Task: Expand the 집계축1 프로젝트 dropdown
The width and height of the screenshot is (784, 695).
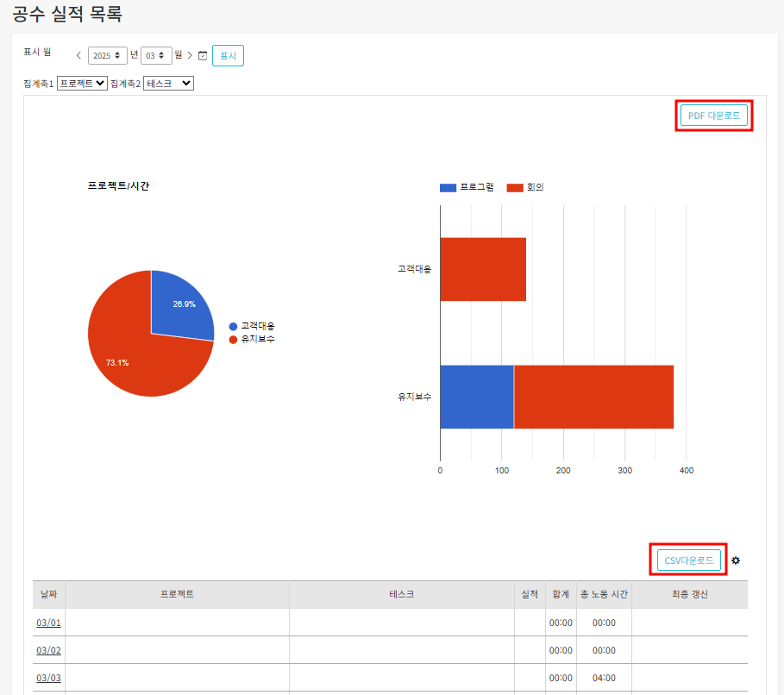Action: (82, 83)
